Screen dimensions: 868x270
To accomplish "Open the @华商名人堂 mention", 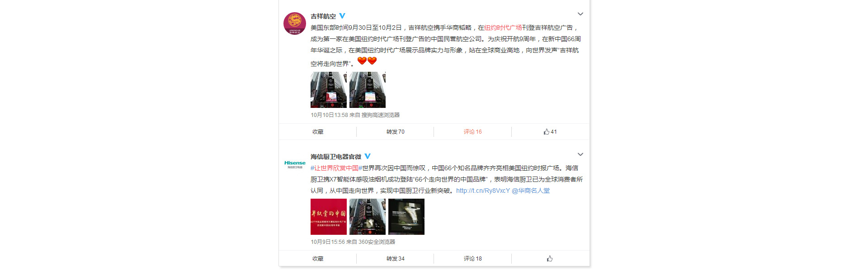I will [531, 191].
